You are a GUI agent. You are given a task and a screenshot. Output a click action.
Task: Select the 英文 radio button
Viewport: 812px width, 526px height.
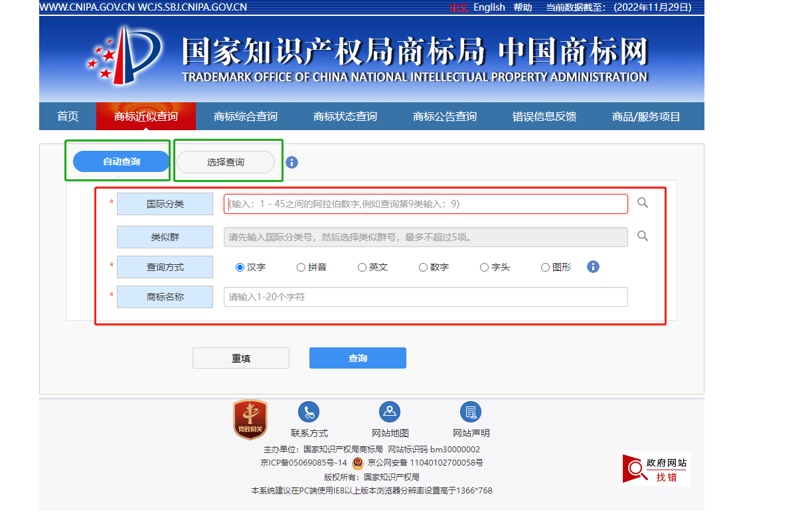coord(362,267)
